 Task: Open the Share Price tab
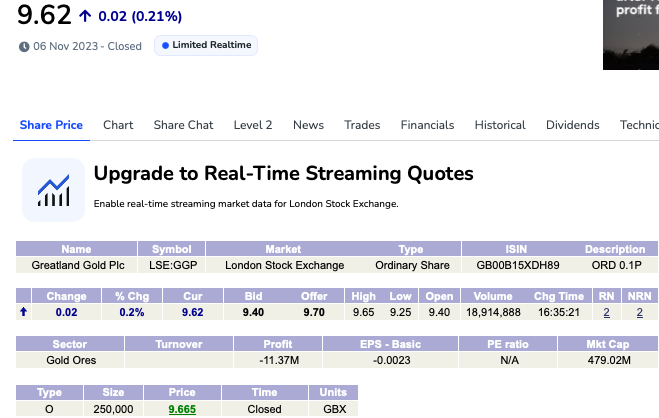click(x=51, y=125)
